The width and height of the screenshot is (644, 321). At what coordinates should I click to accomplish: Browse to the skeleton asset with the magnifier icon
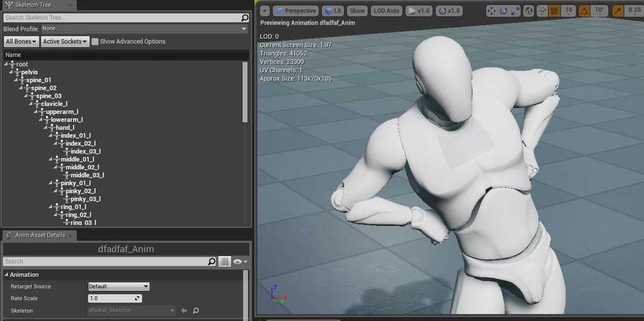coord(196,311)
